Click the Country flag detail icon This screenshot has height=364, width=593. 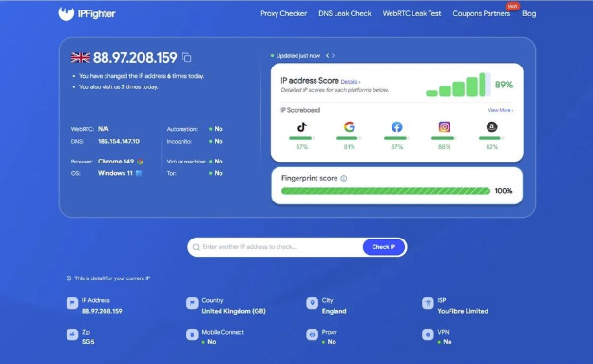pyautogui.click(x=192, y=303)
